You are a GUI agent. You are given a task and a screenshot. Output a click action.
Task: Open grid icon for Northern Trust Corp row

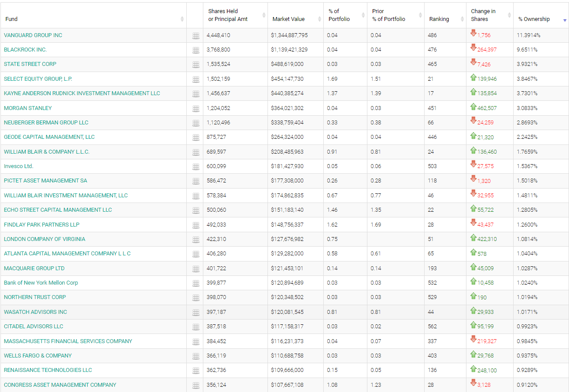195,298
